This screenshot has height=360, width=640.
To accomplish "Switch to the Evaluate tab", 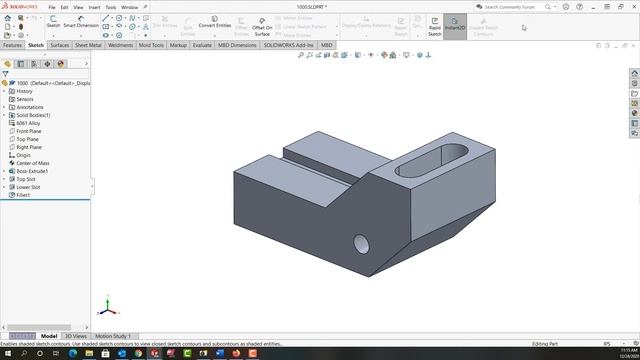I will (x=202, y=45).
